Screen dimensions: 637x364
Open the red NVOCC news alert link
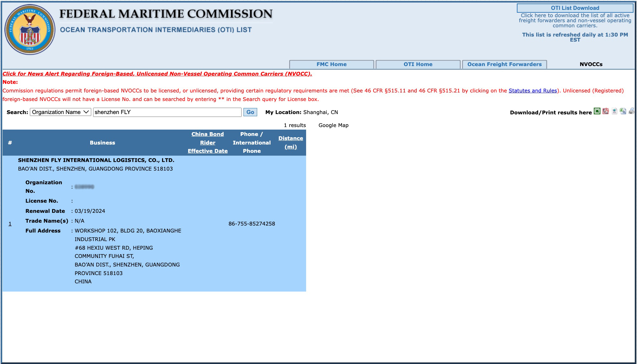click(x=157, y=74)
